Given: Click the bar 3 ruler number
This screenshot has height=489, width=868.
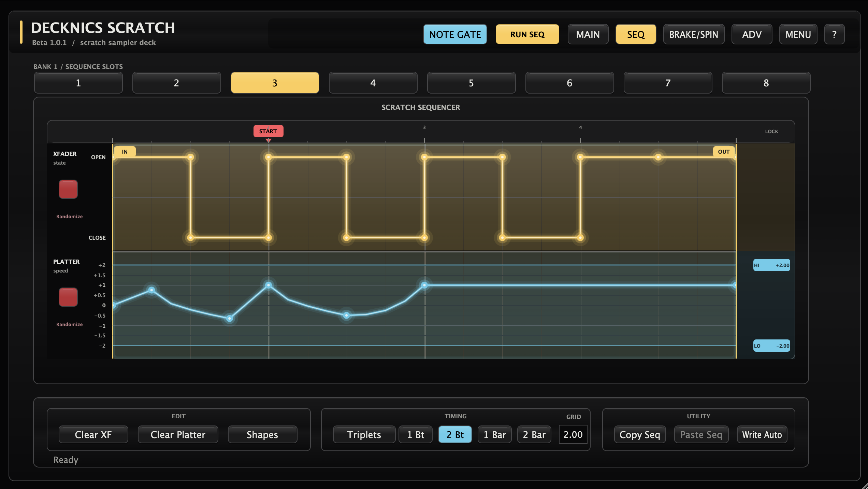Looking at the screenshot, I should click(x=424, y=127).
